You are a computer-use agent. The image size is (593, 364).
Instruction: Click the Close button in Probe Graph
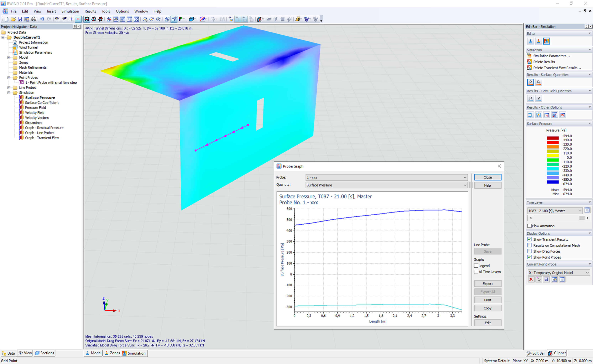[487, 177]
